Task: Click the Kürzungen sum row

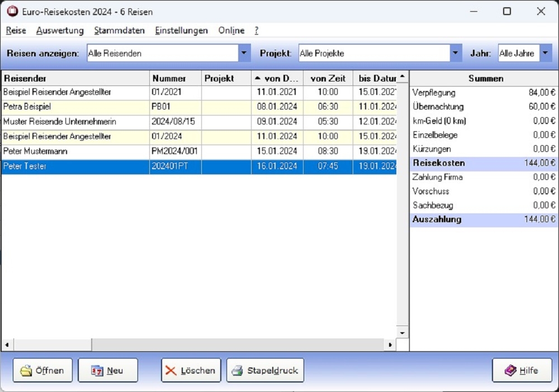Action: coord(484,149)
